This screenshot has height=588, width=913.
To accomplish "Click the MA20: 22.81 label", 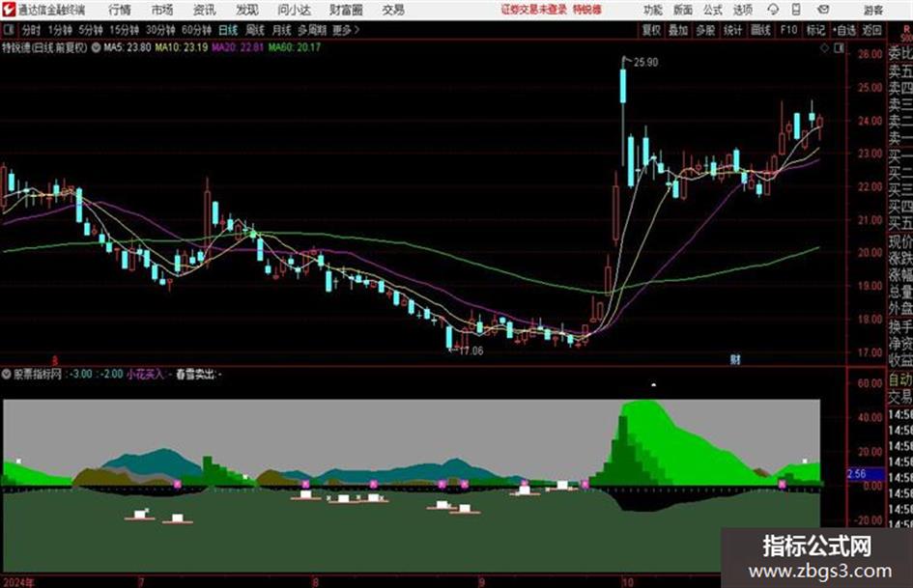I will [x=238, y=47].
